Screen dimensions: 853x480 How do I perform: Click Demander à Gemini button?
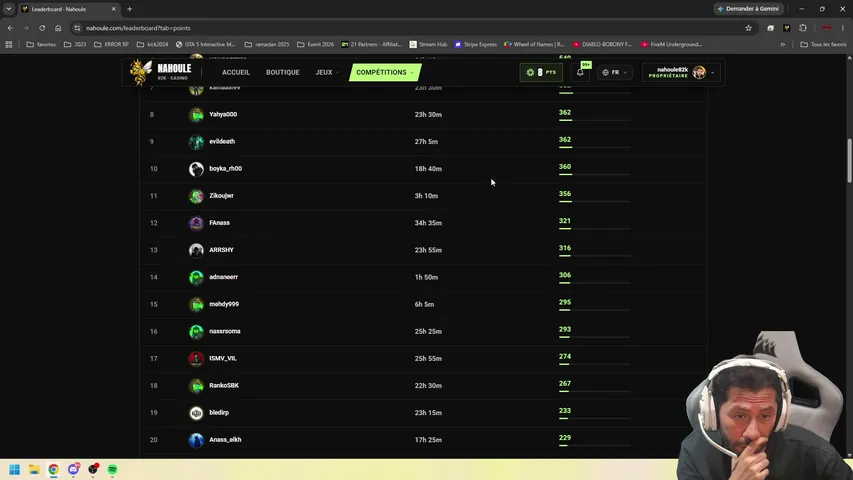(x=748, y=9)
